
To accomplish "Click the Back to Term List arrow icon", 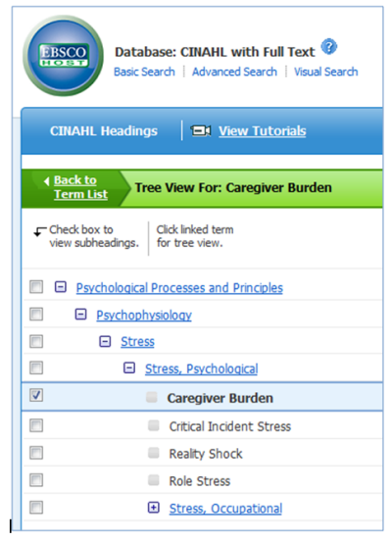I will click(x=47, y=181).
